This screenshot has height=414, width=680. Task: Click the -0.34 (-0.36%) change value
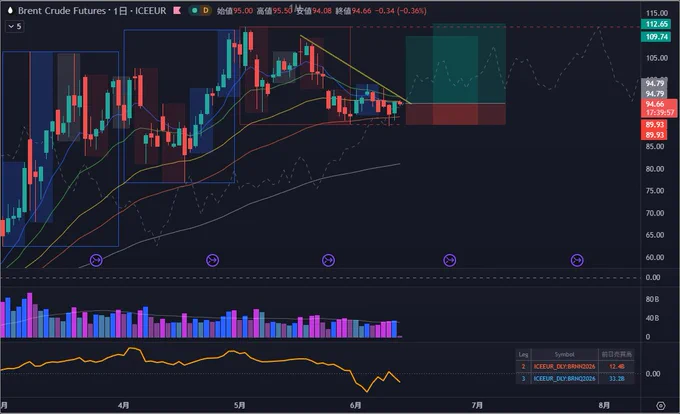click(x=400, y=11)
